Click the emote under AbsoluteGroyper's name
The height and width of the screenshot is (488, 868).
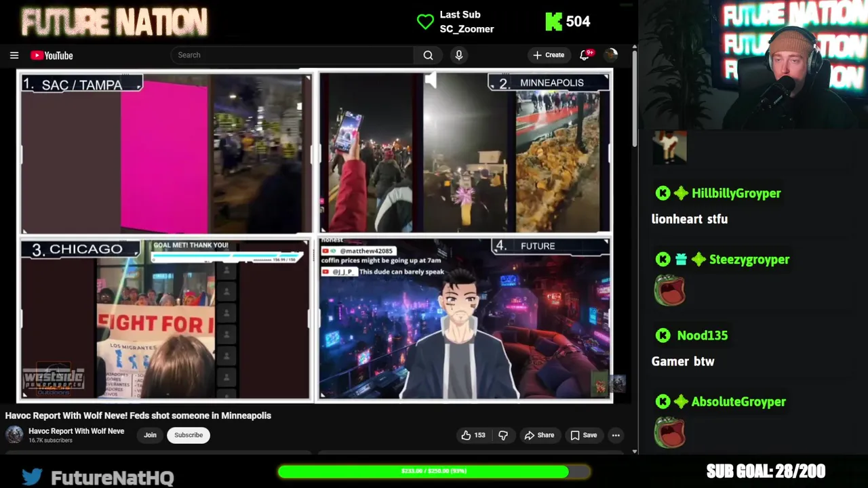click(669, 433)
